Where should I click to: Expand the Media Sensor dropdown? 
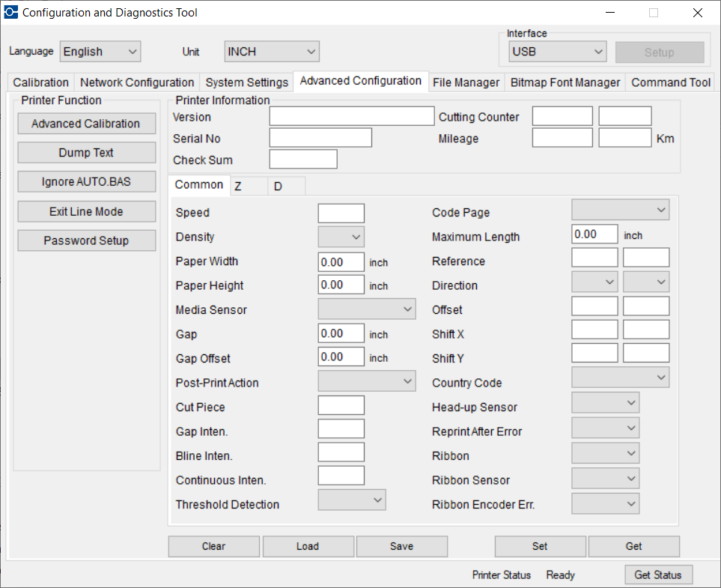click(367, 309)
